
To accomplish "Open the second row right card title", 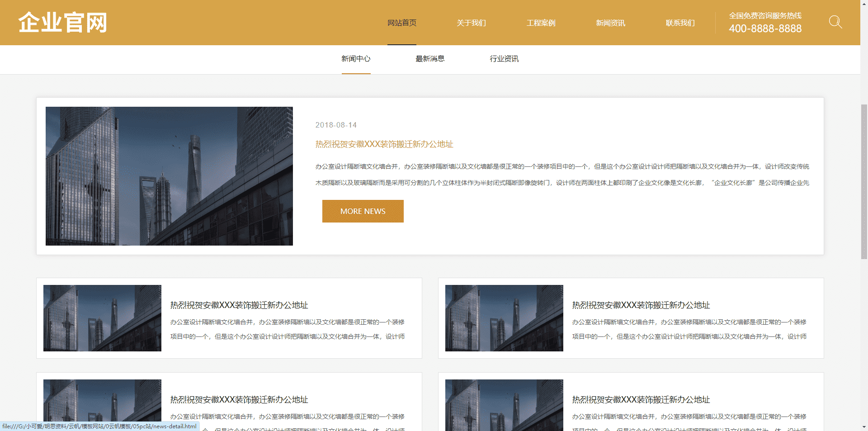I will (641, 400).
